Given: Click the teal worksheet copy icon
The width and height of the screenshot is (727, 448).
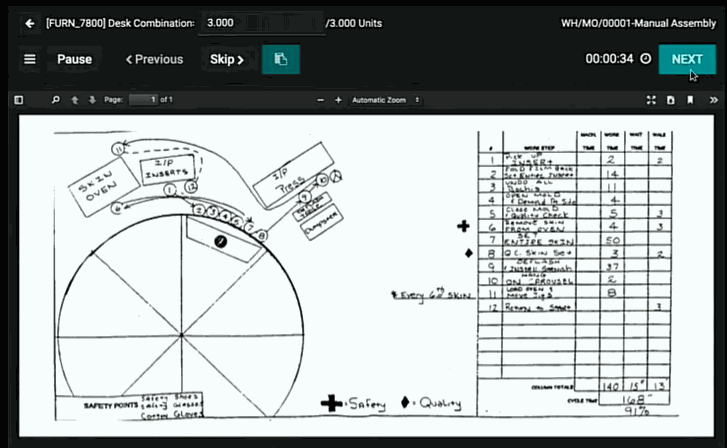Looking at the screenshot, I should [x=281, y=59].
